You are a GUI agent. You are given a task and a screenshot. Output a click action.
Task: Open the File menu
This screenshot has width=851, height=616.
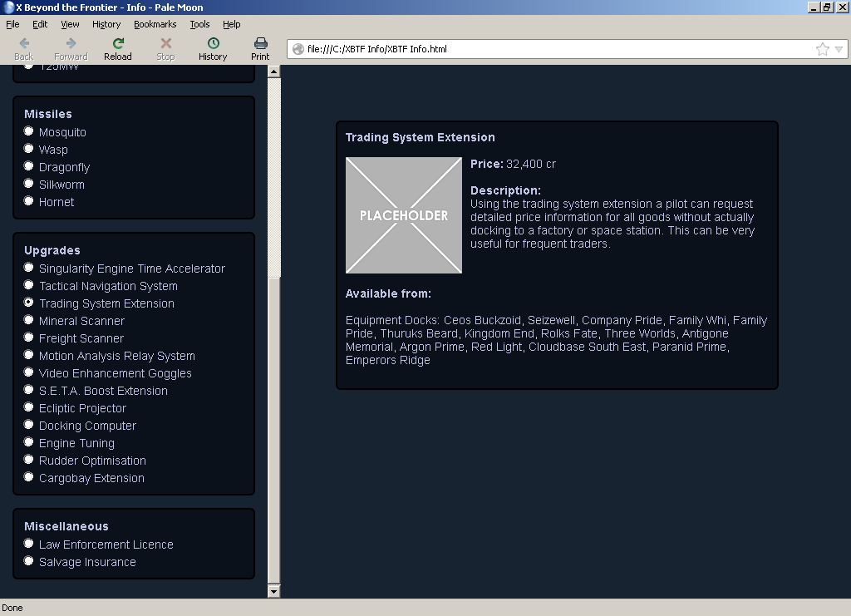[x=12, y=24]
